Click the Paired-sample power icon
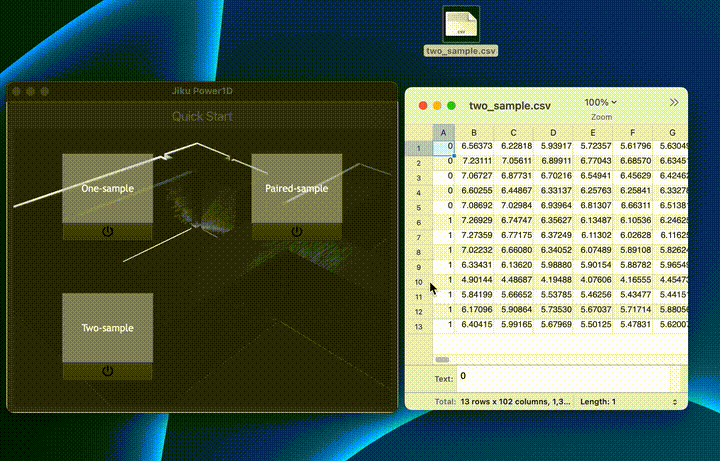The image size is (720, 461). coord(296,231)
